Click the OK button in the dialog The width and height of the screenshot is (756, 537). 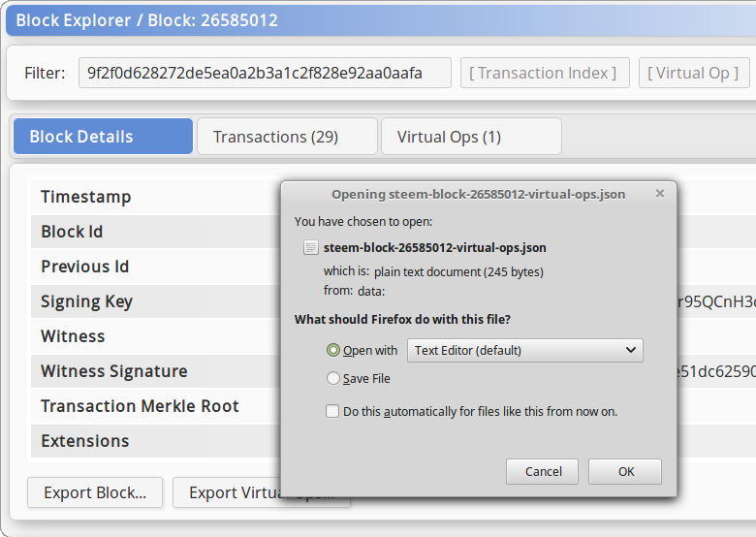[x=625, y=471]
